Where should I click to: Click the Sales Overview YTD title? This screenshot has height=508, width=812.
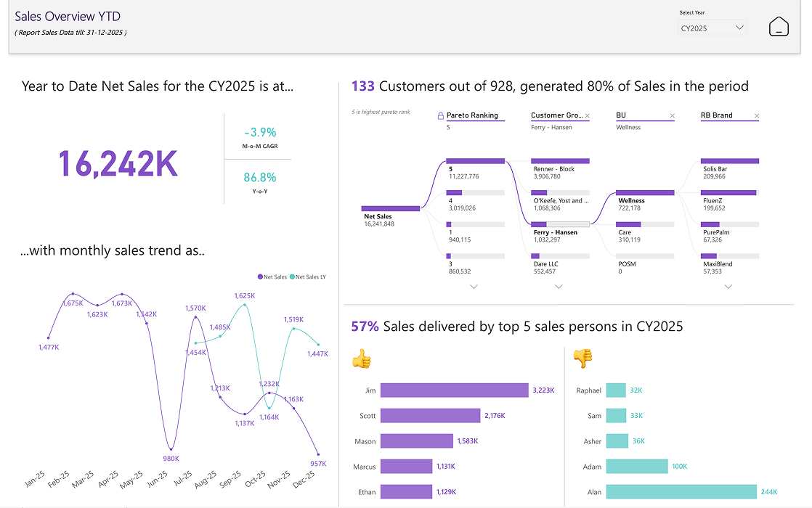tap(68, 17)
